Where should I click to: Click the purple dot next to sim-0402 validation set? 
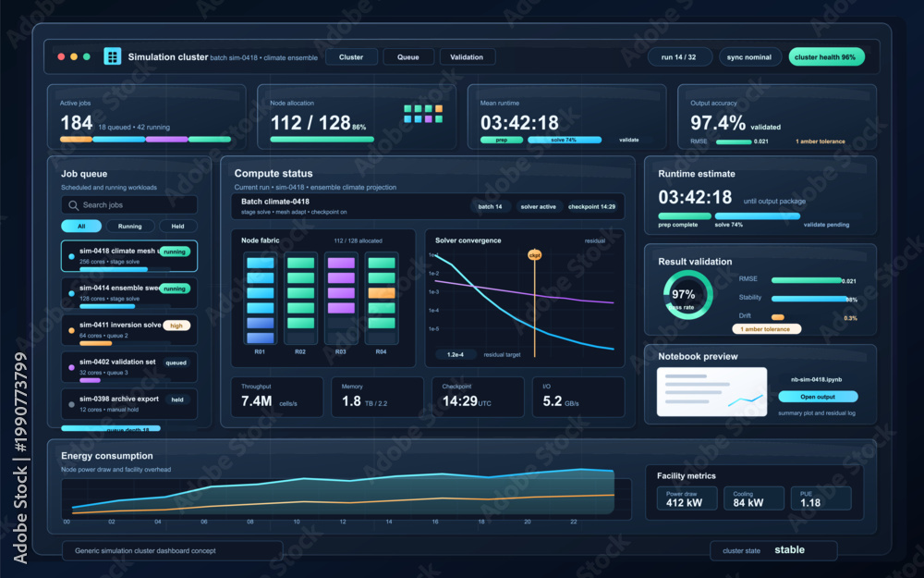[71, 367]
